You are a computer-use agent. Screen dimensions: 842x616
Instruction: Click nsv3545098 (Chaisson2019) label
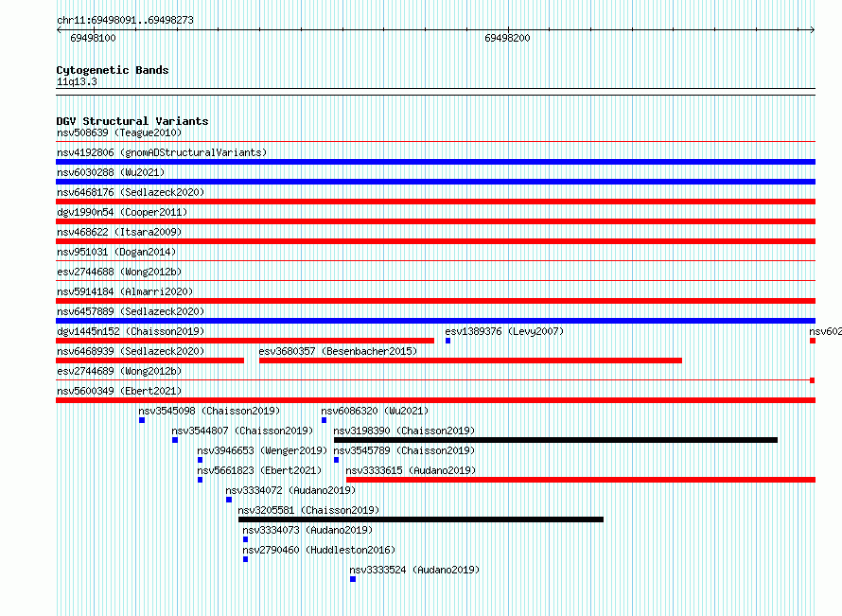click(x=209, y=411)
